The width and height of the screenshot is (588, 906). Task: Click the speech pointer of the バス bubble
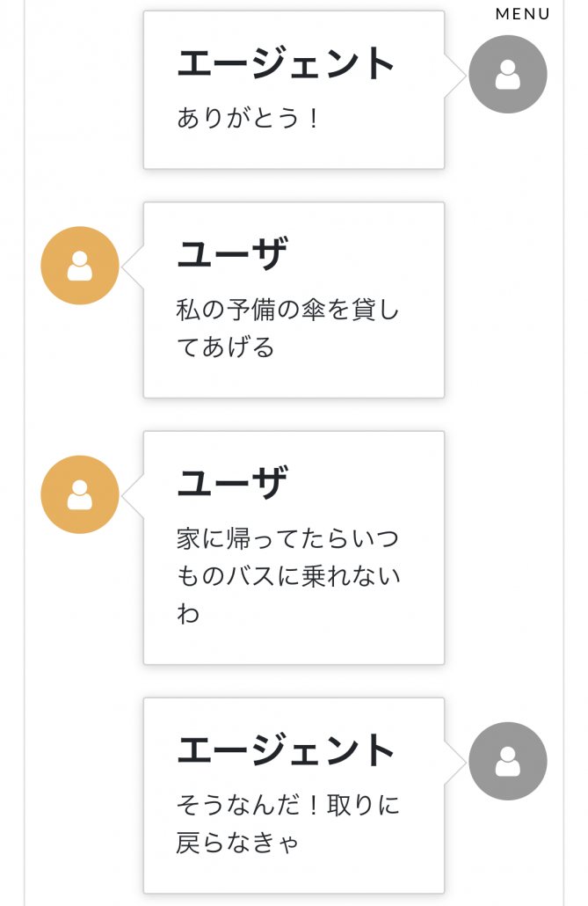coord(133,496)
